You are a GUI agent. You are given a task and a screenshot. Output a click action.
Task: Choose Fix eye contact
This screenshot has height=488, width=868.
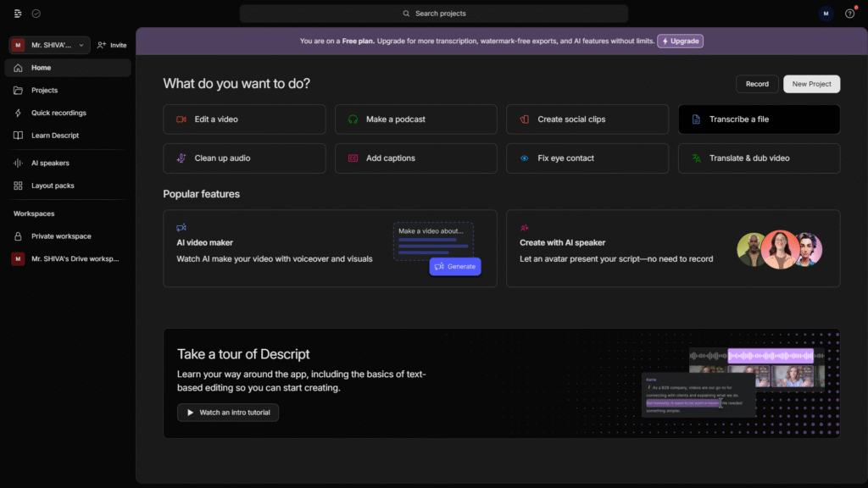coord(587,158)
